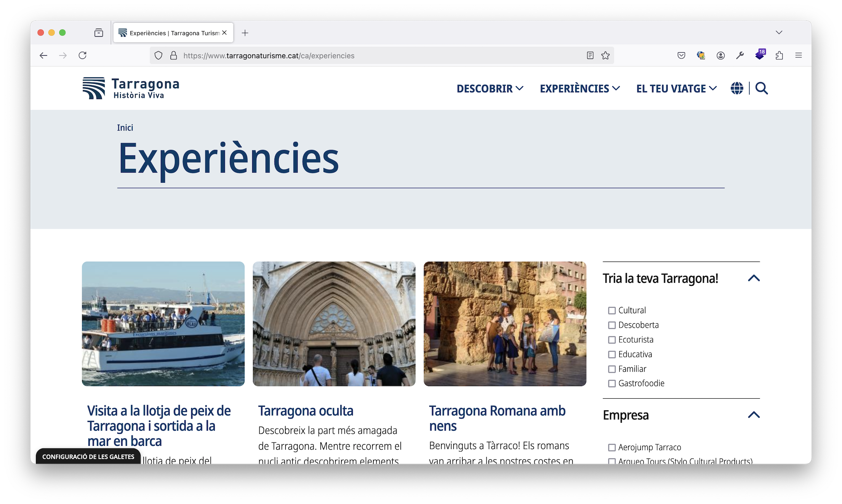The image size is (842, 504).
Task: Open the EXPERIÈNCIES navigation menu
Action: tap(580, 88)
